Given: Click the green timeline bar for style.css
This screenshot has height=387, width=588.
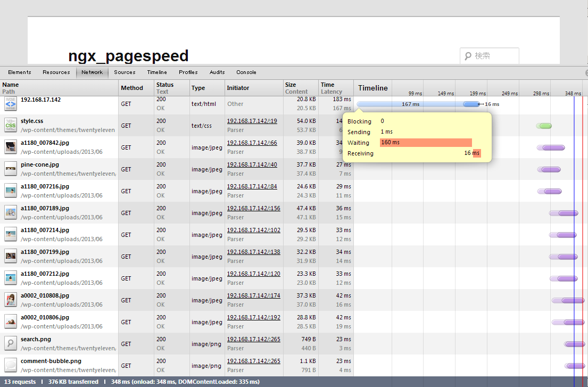Looking at the screenshot, I should (544, 126).
